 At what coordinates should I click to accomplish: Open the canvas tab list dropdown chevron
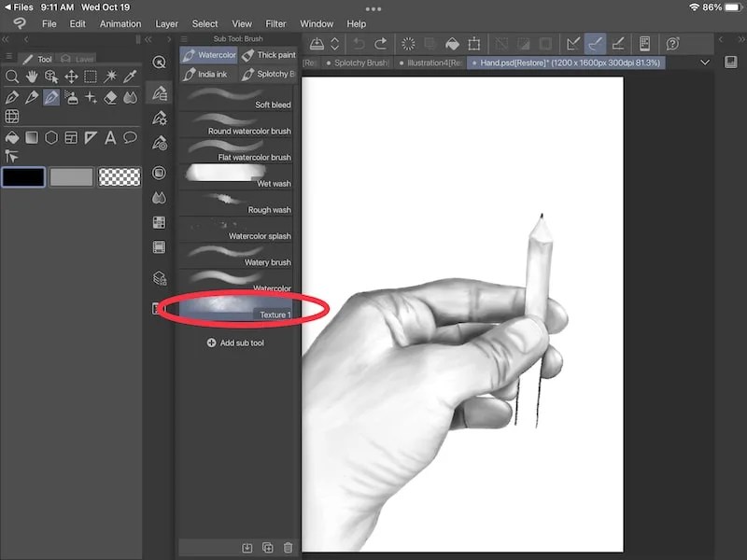coord(706,63)
